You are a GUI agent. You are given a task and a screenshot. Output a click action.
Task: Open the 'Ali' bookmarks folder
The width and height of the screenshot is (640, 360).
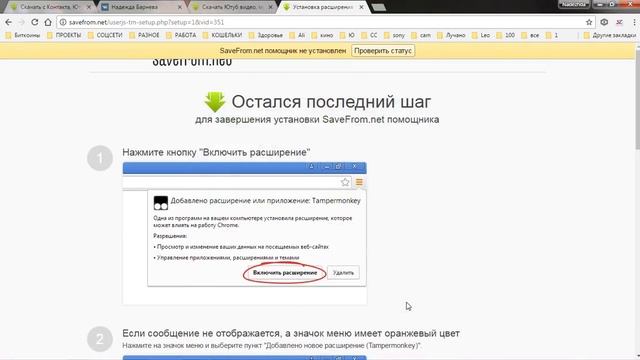point(298,35)
